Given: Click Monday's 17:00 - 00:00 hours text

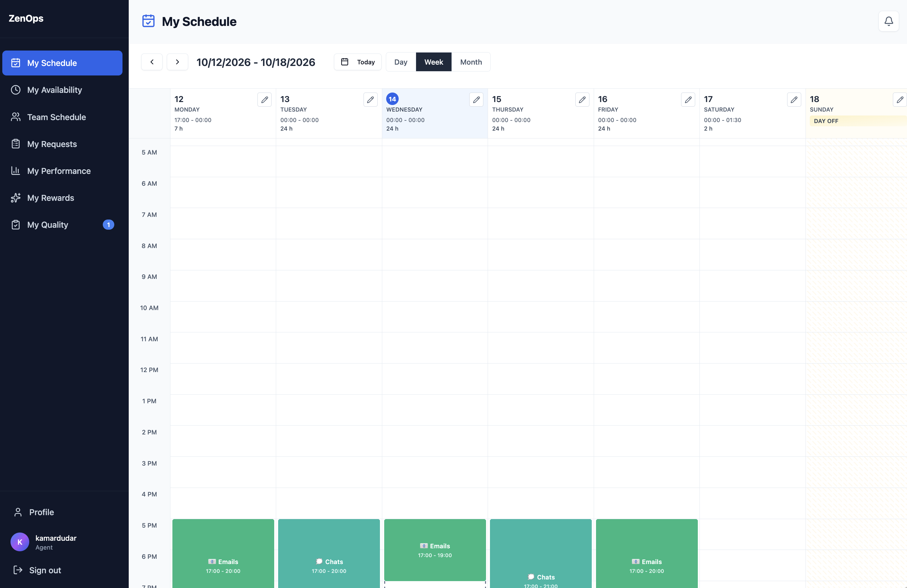Looking at the screenshot, I should click(x=193, y=120).
